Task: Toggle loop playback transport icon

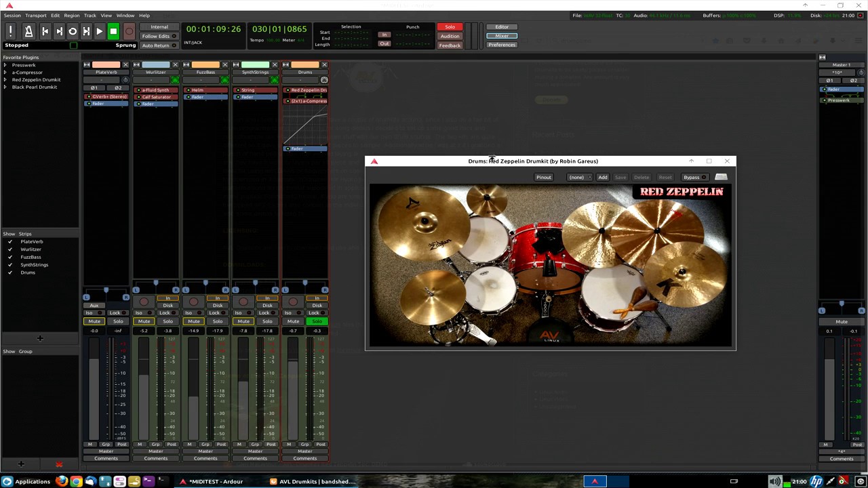Action: (x=73, y=31)
